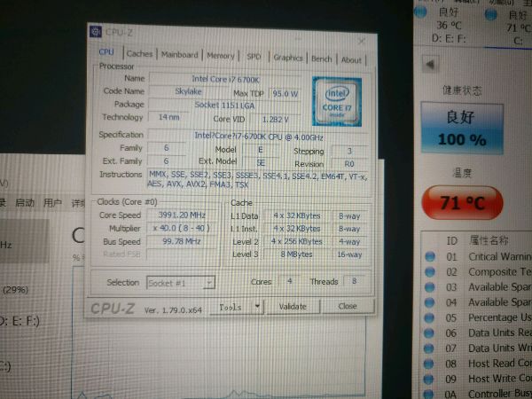Click status dot for 07 Data Units Written
This screenshot has height=399, width=532.
click(429, 348)
